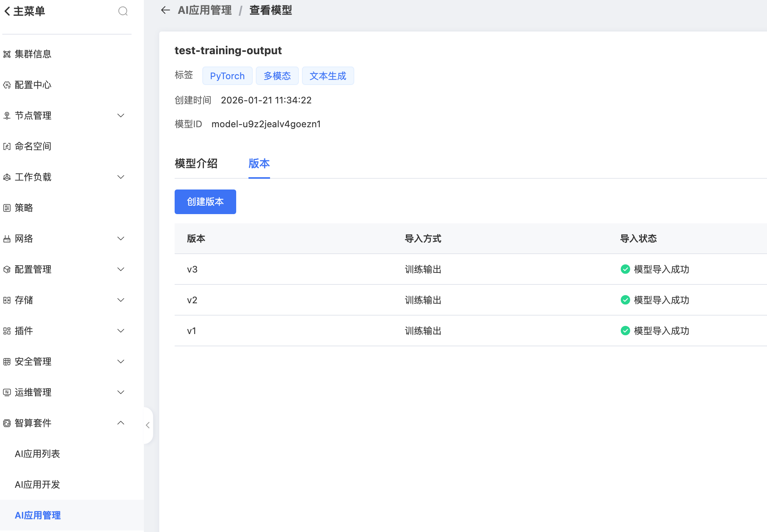767x532 pixels.
Task: Select the v2 version row
Action: [192, 300]
